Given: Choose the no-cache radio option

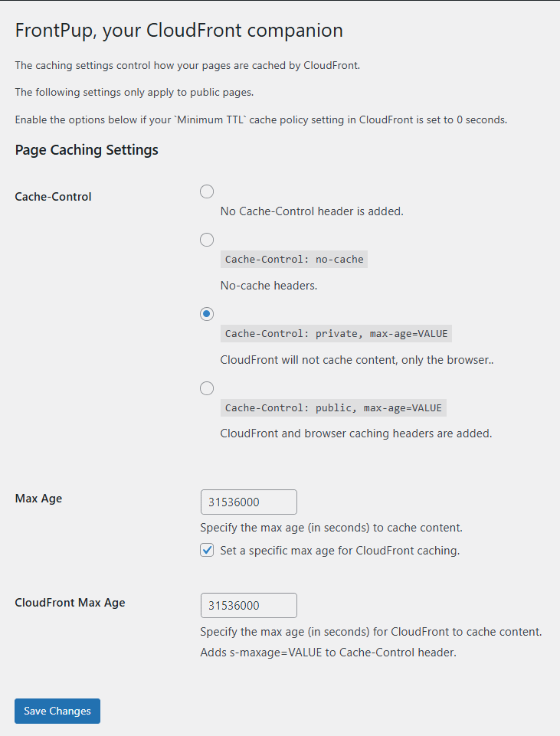Looking at the screenshot, I should click(207, 240).
